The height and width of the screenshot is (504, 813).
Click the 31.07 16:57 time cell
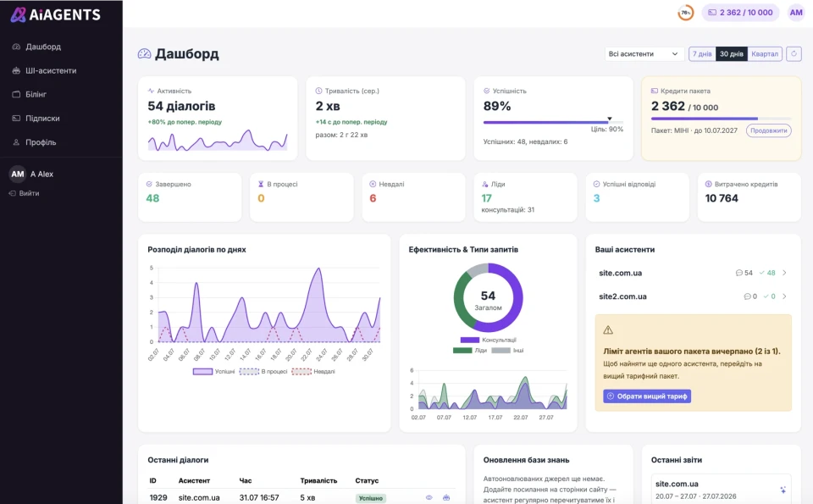tap(259, 498)
